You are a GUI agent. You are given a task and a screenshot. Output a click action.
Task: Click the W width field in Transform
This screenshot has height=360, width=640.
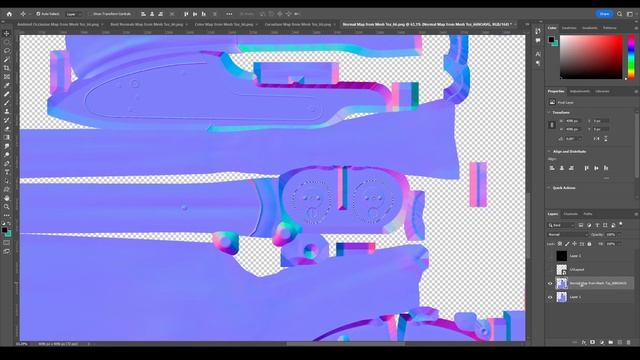572,121
